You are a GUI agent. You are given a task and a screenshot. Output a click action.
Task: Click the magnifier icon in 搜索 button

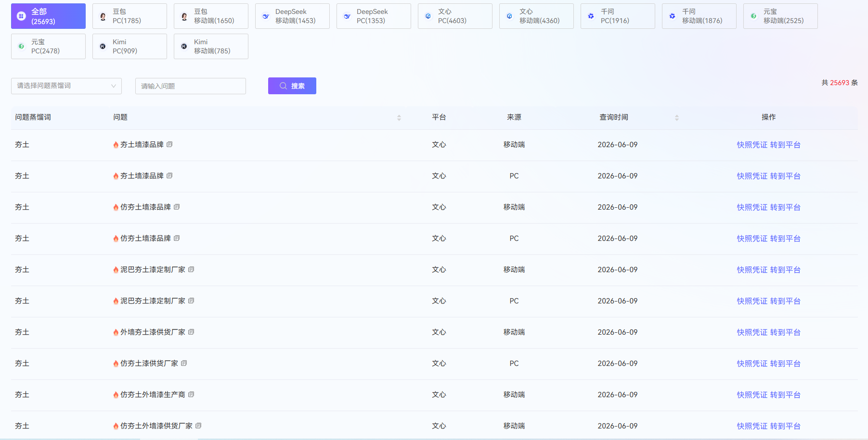[x=283, y=86]
